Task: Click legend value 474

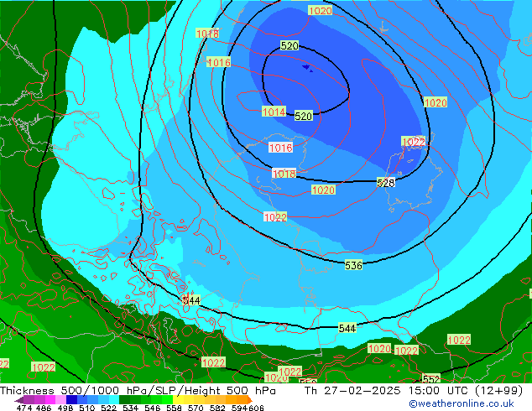Action: pyautogui.click(x=24, y=408)
